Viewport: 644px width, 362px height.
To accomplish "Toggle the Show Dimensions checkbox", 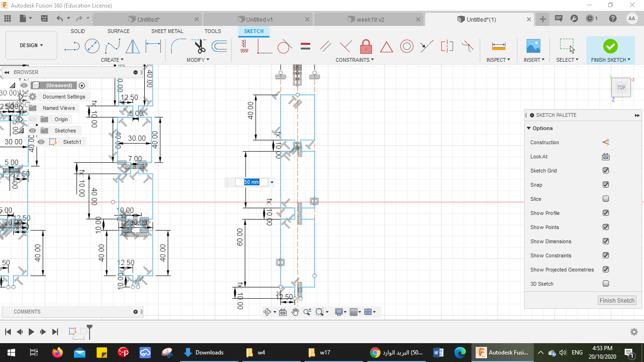I will point(606,241).
